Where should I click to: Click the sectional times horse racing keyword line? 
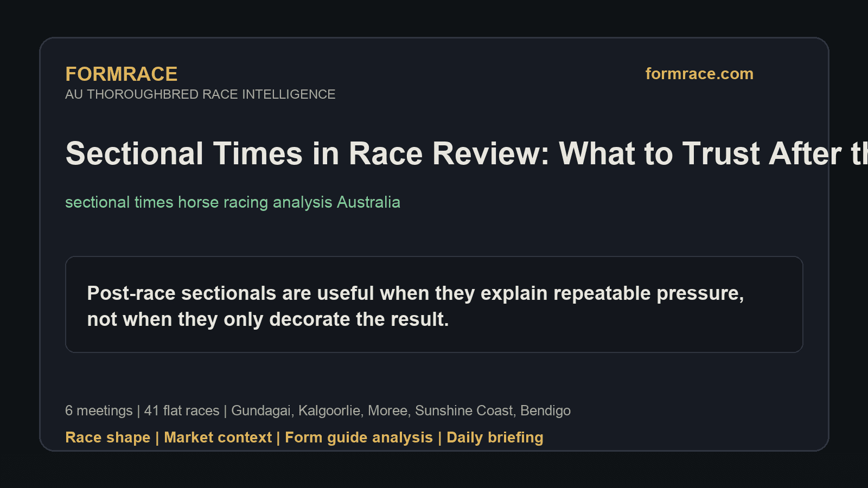pyautogui.click(x=233, y=202)
